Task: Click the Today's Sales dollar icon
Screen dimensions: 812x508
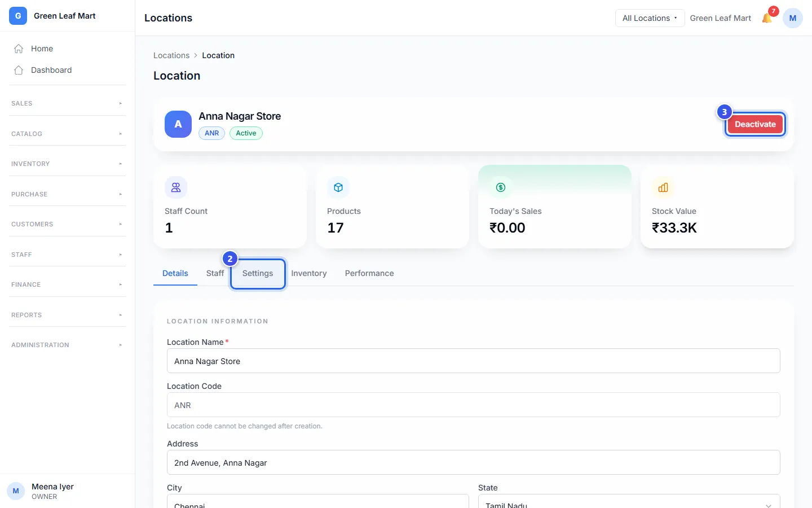Action: (x=501, y=187)
